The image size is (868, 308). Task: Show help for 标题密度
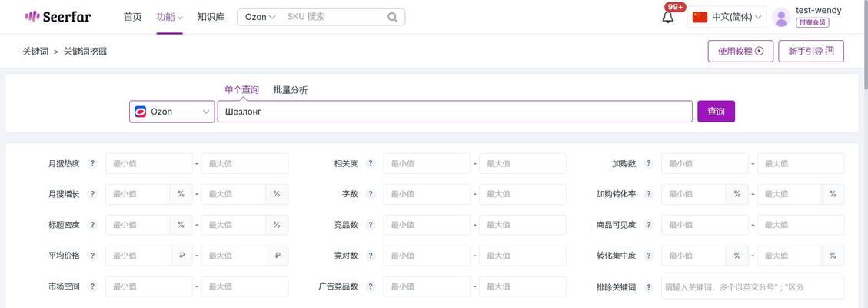coord(93,225)
